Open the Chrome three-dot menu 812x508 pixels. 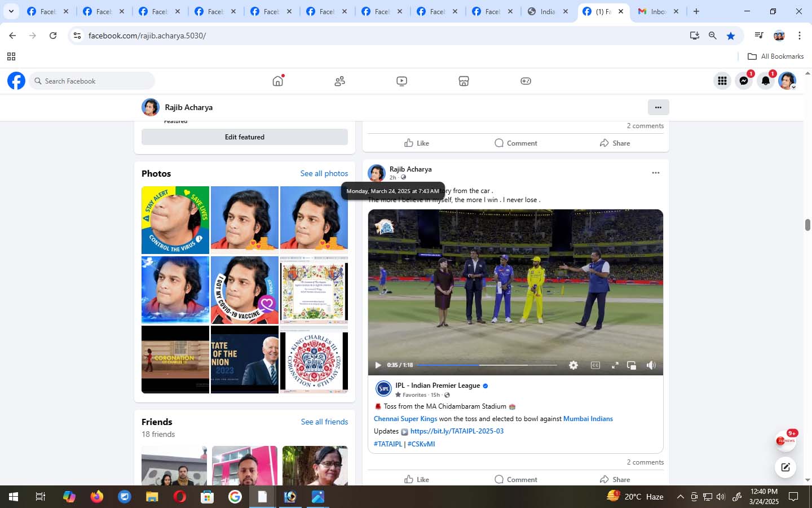pyautogui.click(x=799, y=36)
